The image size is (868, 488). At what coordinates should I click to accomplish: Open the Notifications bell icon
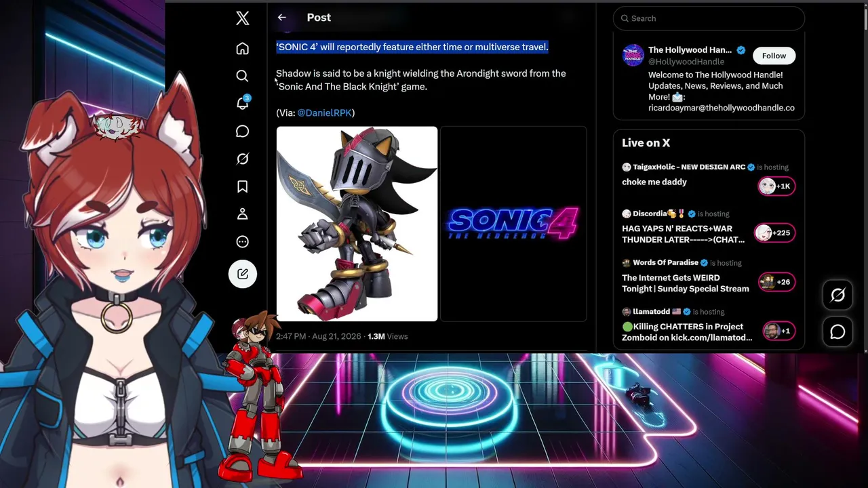tap(242, 104)
